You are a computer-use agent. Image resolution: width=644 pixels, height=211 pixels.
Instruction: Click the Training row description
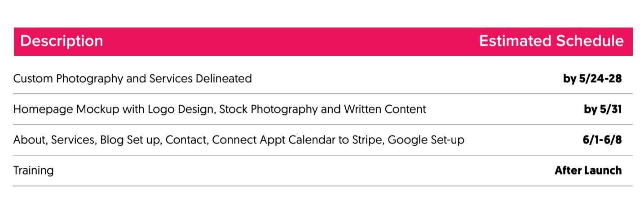pos(33,171)
